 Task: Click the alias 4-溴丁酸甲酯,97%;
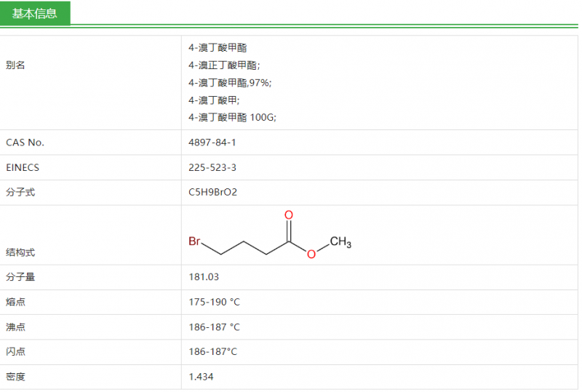point(230,82)
